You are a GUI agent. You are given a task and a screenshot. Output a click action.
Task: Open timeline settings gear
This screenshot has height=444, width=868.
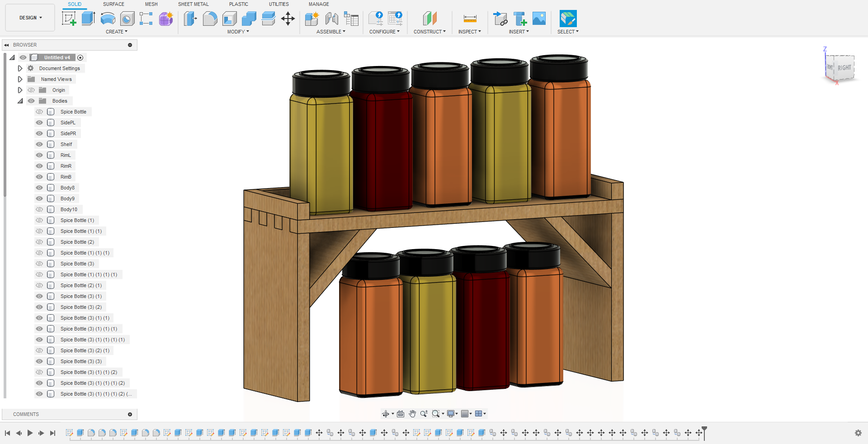858,433
